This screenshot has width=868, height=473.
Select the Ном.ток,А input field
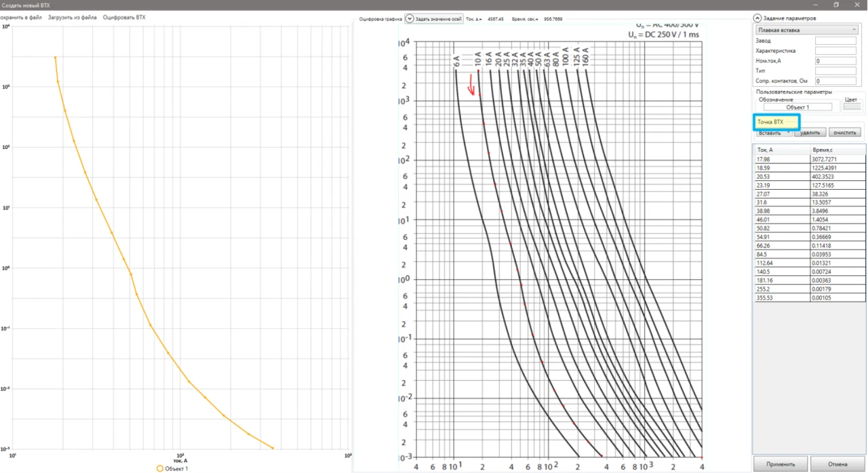click(835, 61)
